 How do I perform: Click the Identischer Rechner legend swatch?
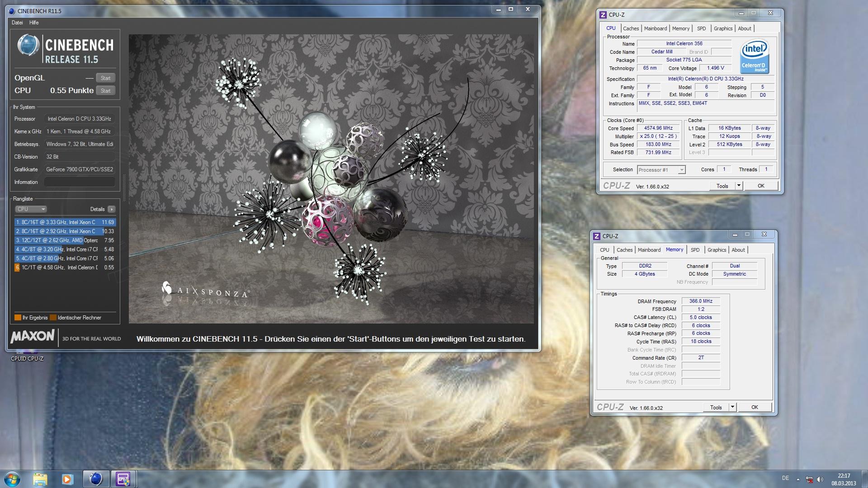(53, 318)
